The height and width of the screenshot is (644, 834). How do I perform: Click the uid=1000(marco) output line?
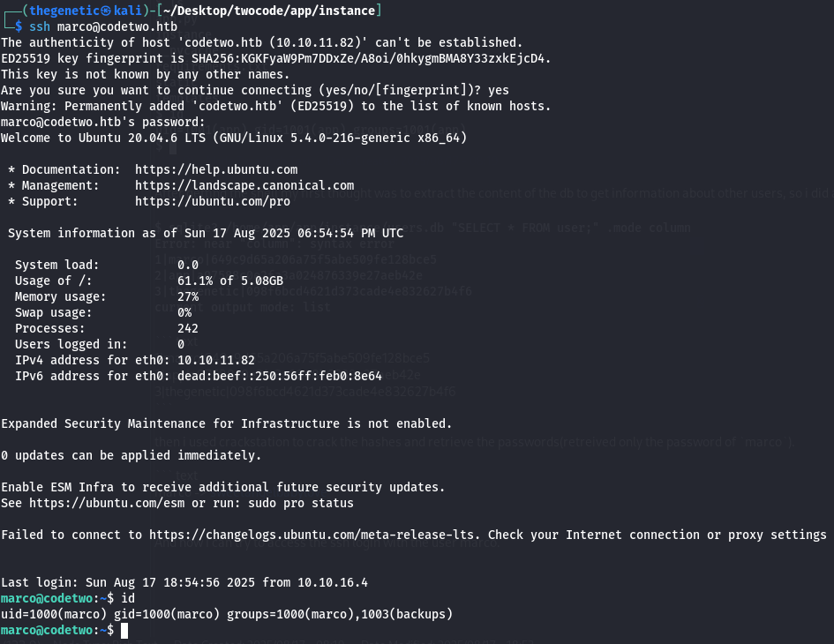click(227, 614)
